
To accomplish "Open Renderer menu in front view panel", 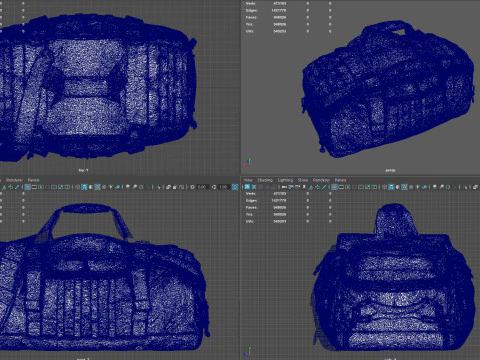I will point(14,180).
